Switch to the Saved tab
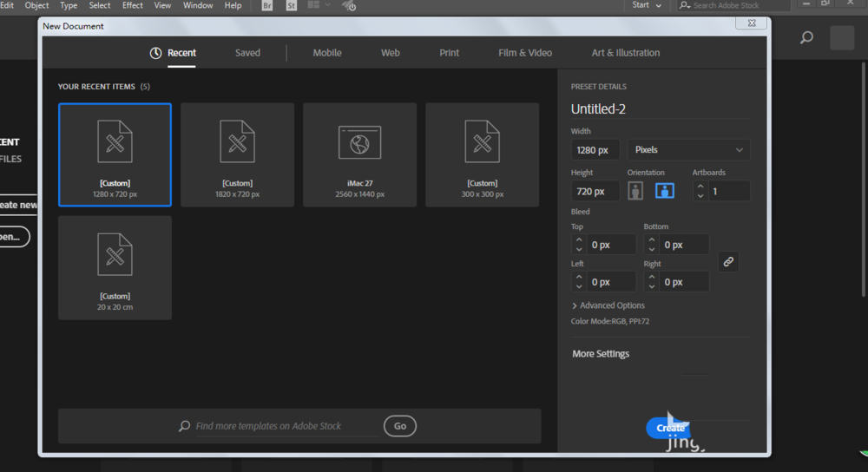Screen dimensions: 868x472 click(247, 53)
